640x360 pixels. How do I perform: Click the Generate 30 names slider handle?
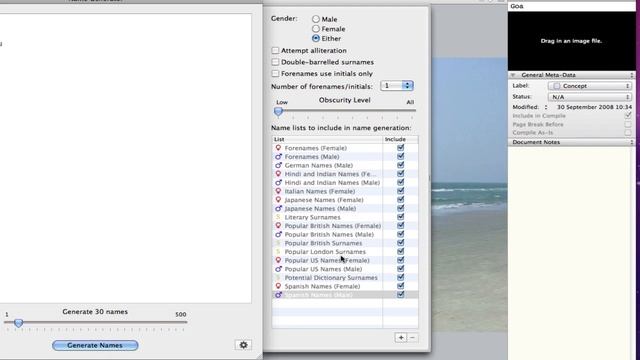point(18,323)
